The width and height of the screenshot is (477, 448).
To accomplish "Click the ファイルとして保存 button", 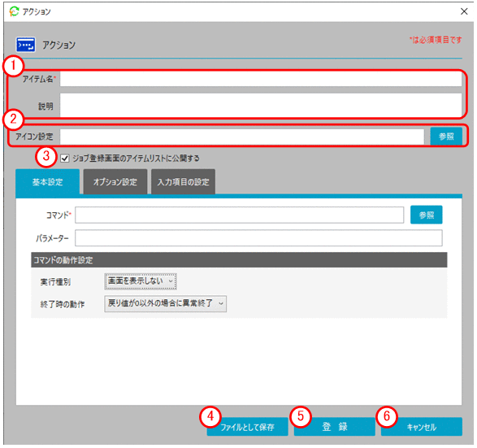I will (247, 427).
